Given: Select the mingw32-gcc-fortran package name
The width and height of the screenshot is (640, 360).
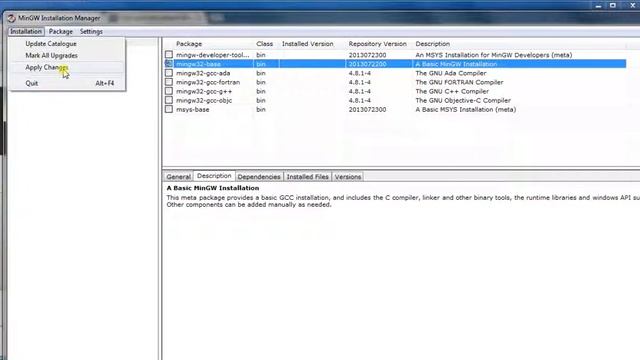Looking at the screenshot, I should pos(208,82).
